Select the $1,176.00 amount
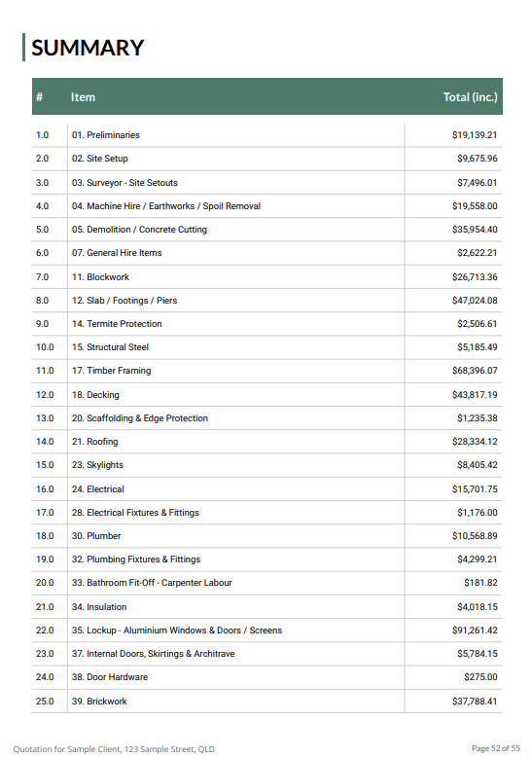The image size is (532, 757). 478,513
